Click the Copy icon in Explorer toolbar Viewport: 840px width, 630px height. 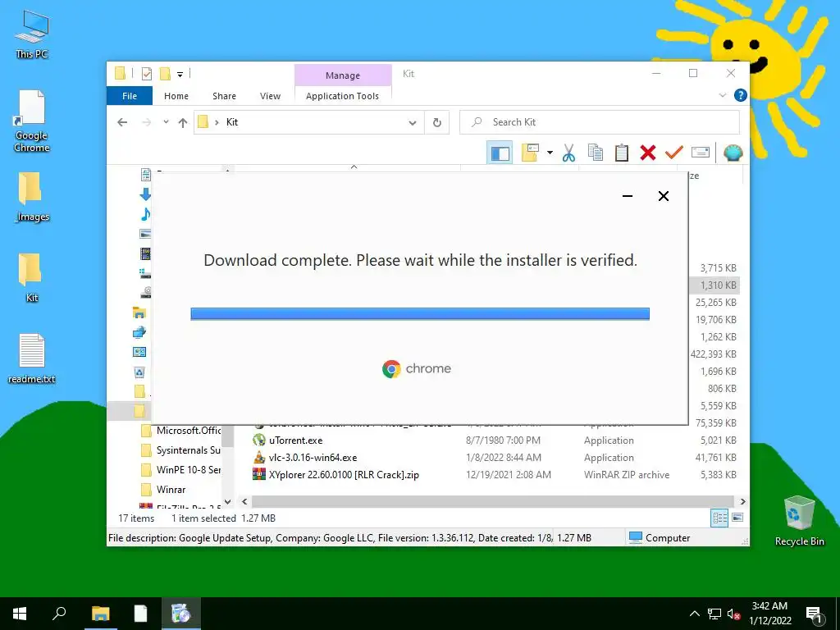[596, 153]
